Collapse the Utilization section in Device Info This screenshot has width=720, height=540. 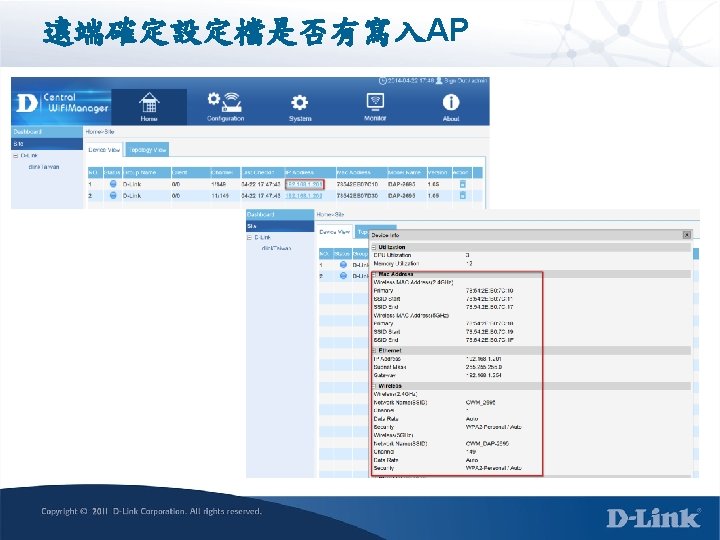click(374, 247)
